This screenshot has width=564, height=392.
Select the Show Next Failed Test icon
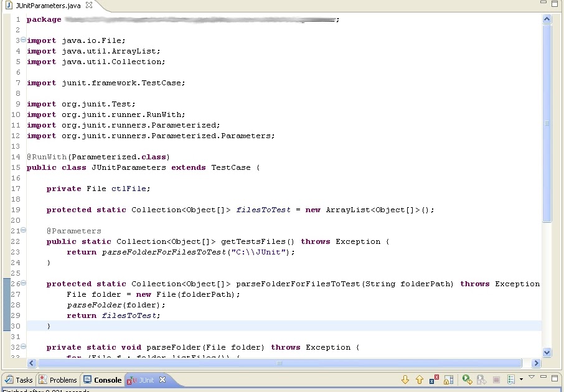click(x=405, y=380)
